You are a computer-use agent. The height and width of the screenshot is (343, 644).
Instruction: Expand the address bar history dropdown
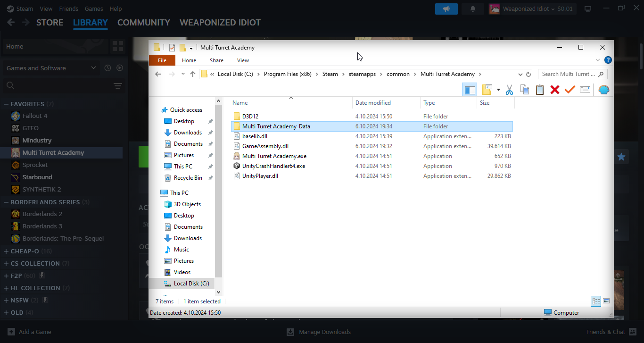pos(520,74)
